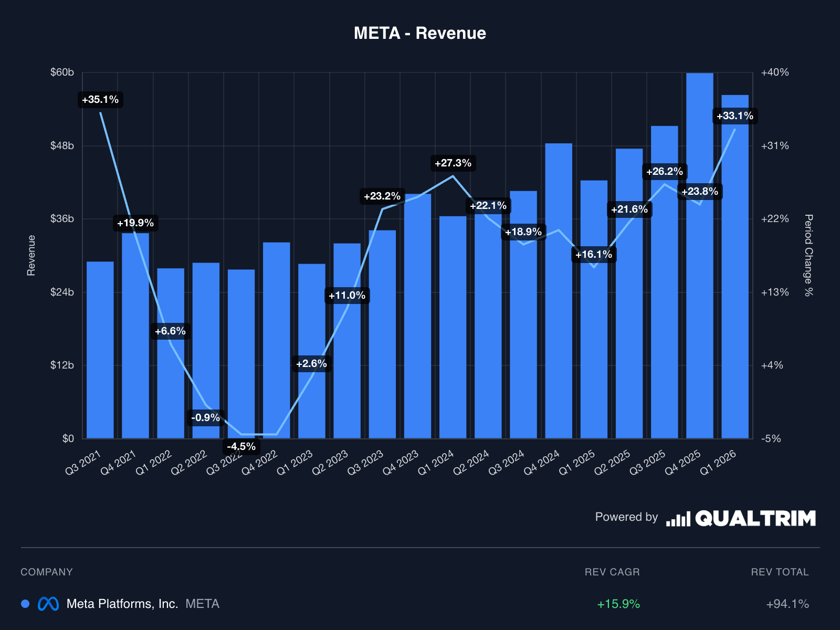
Task: Select the Q1 2026 revenue bar
Action: [735, 267]
